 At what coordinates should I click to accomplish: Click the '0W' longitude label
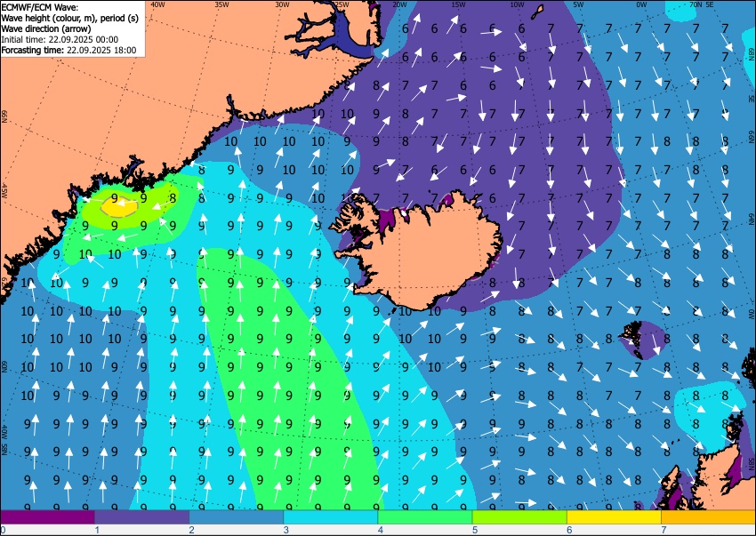click(641, 4)
